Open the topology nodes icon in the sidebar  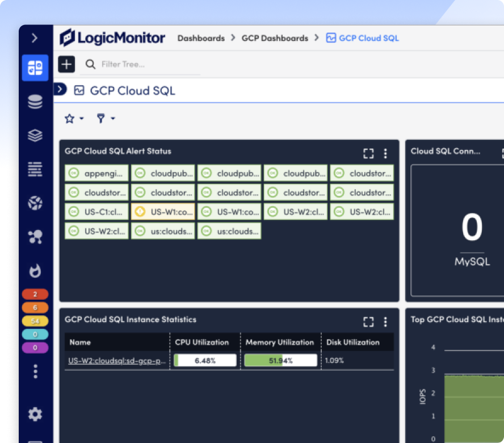(x=35, y=237)
